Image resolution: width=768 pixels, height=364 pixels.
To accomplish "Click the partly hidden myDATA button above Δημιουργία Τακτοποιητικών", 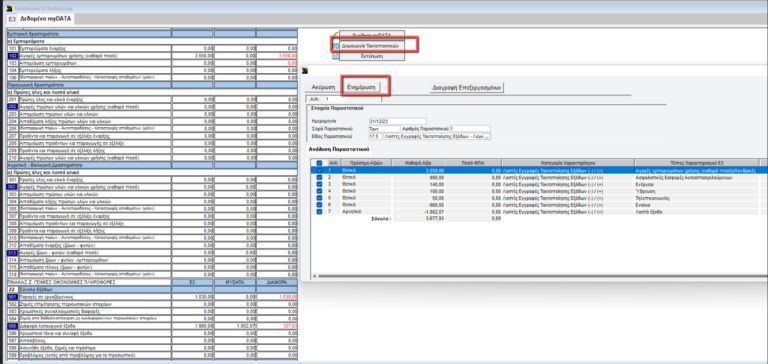I will point(371,35).
